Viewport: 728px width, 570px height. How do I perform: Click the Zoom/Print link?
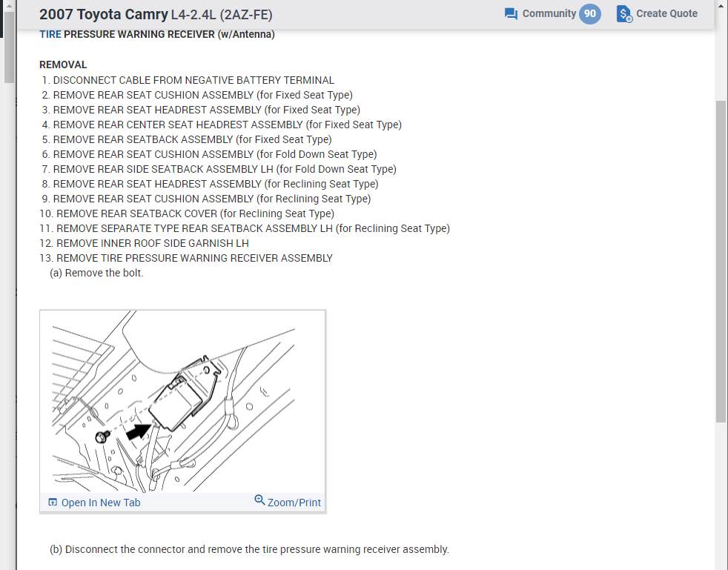[294, 503]
